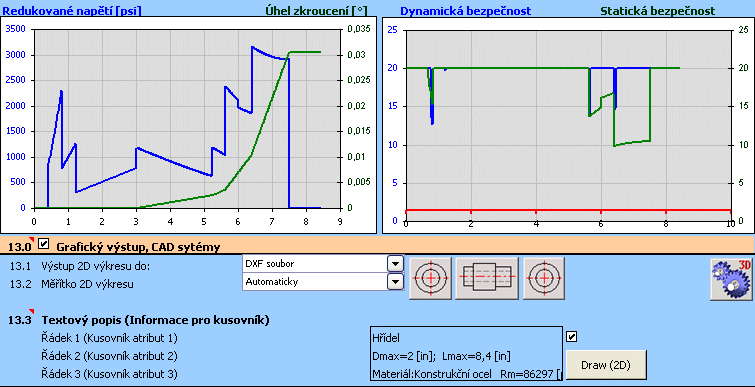Toggle the checkbox beside the Hřídel text

point(572,336)
